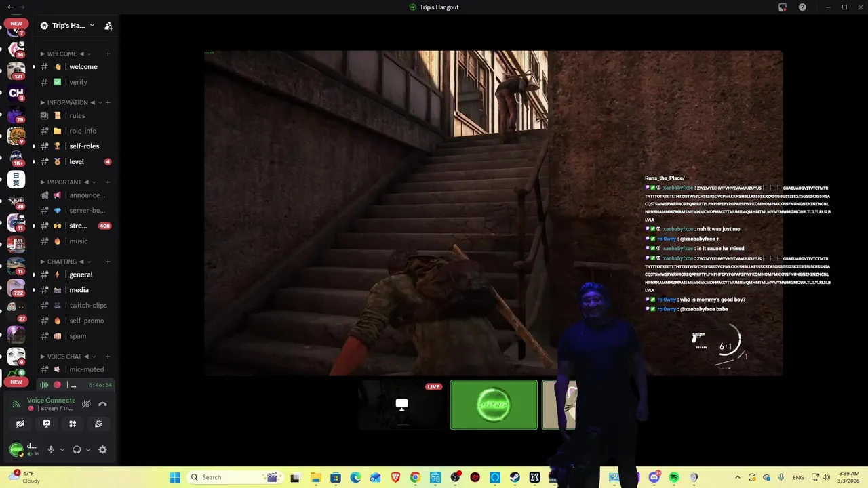868x488 pixels.
Task: Mute the microphone
Action: click(x=50, y=449)
